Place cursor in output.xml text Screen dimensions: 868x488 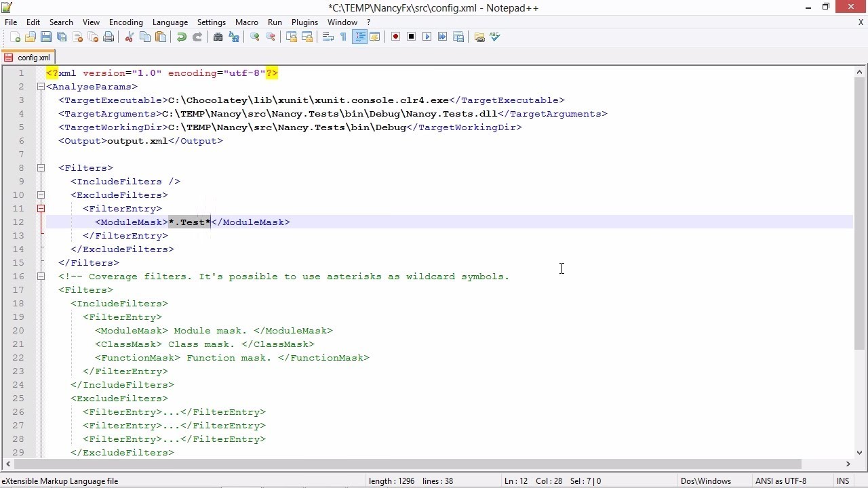tap(137, 141)
